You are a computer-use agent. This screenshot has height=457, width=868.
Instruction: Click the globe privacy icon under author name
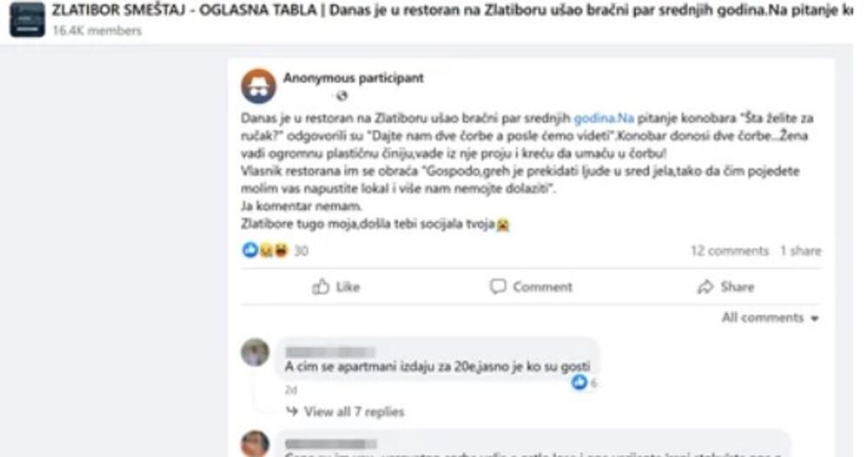(342, 96)
